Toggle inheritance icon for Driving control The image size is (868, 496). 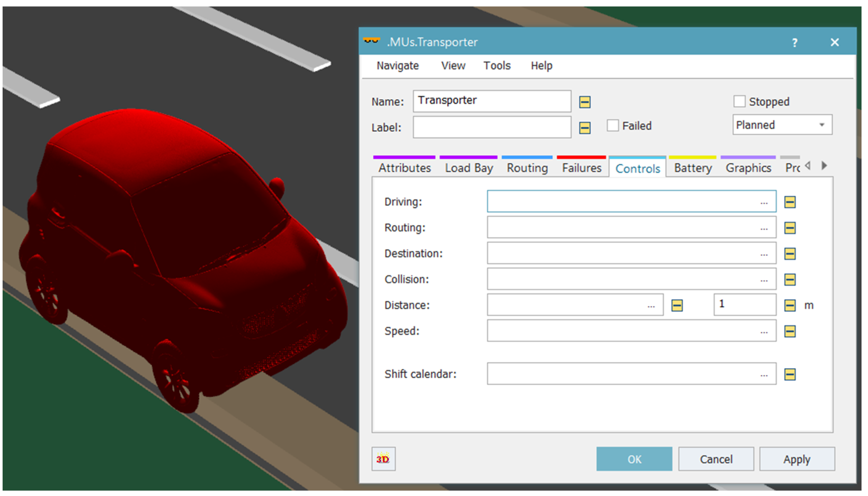(790, 202)
